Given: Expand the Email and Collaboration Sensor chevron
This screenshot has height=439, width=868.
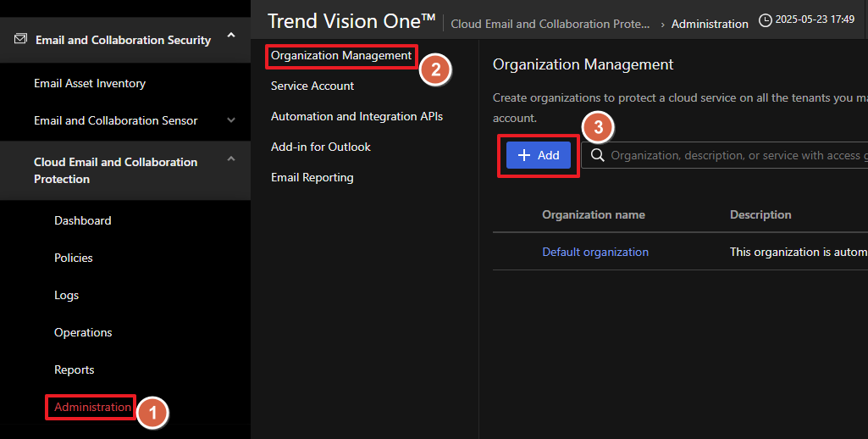Looking at the screenshot, I should click(x=231, y=120).
